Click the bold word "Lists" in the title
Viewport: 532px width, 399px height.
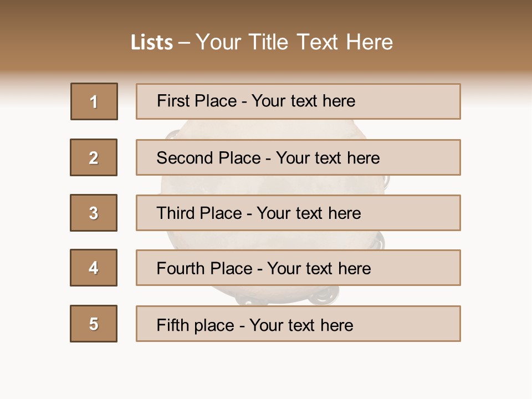[x=151, y=43]
